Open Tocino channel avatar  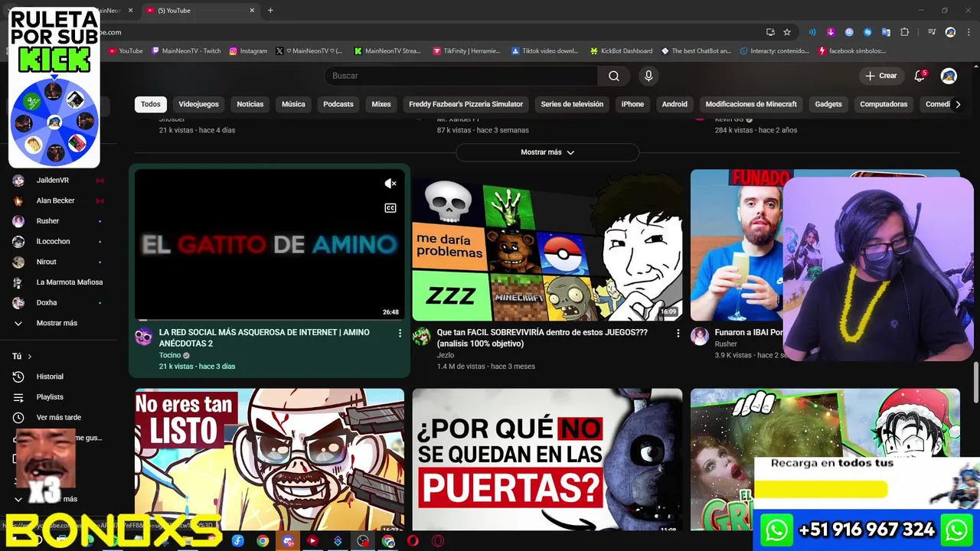click(144, 337)
